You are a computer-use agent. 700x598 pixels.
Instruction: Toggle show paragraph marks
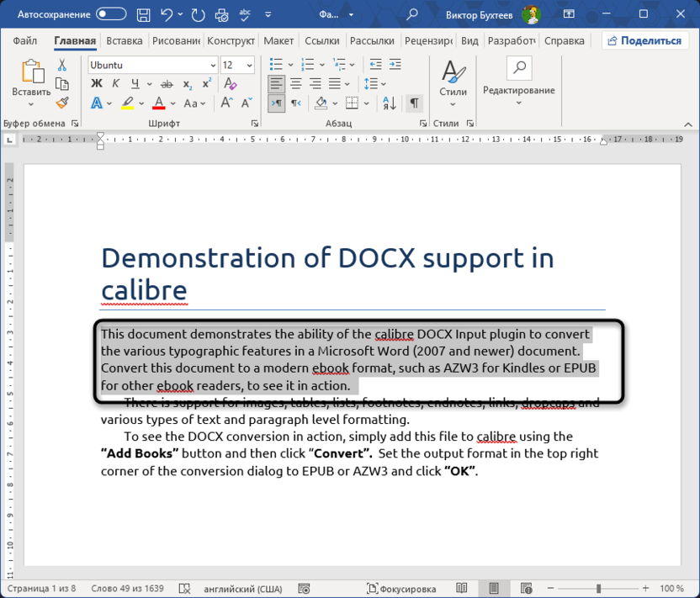pos(414,103)
